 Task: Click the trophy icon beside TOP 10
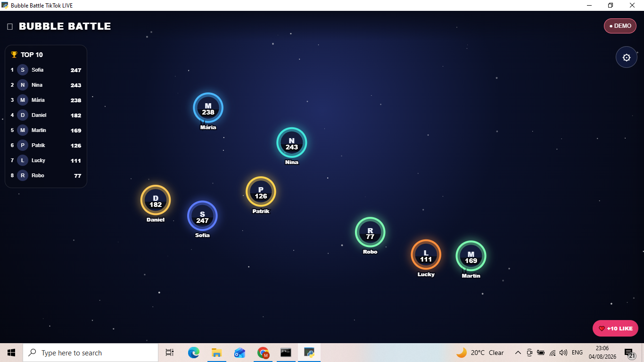(14, 55)
